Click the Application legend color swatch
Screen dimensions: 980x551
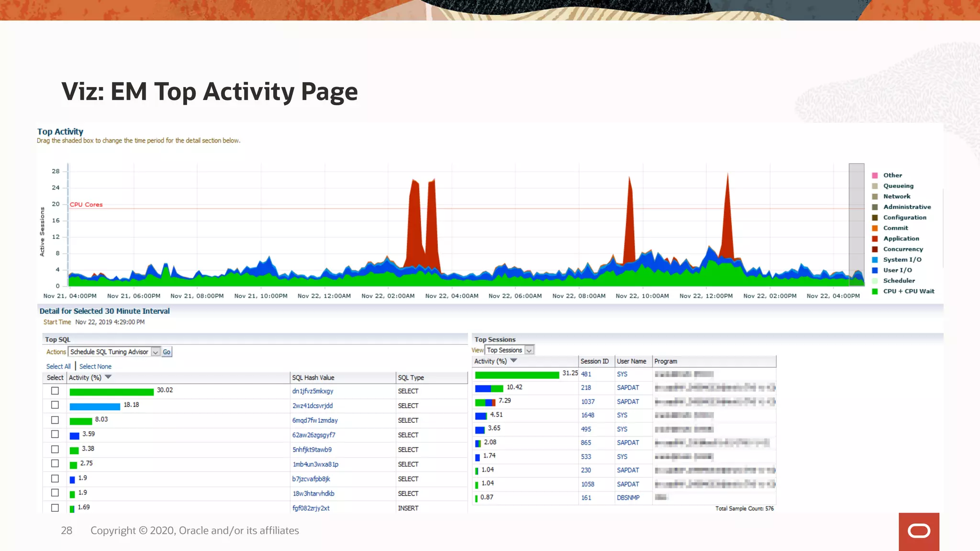875,239
